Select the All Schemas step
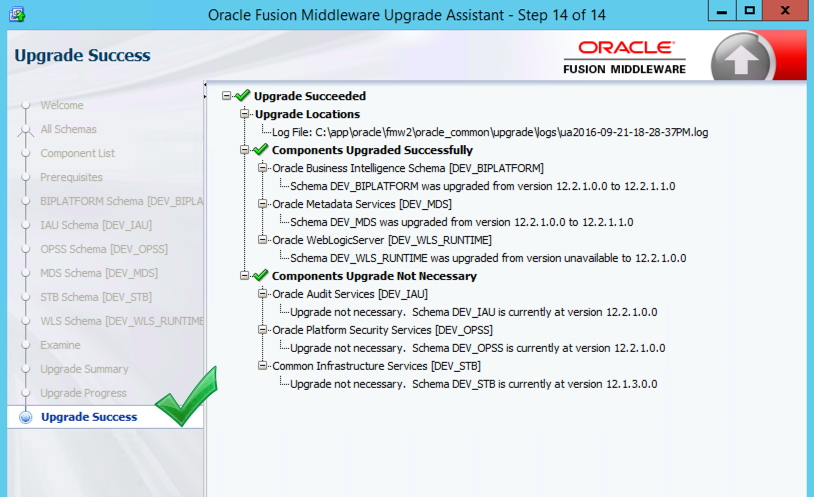This screenshot has height=497, width=814. pos(69,129)
